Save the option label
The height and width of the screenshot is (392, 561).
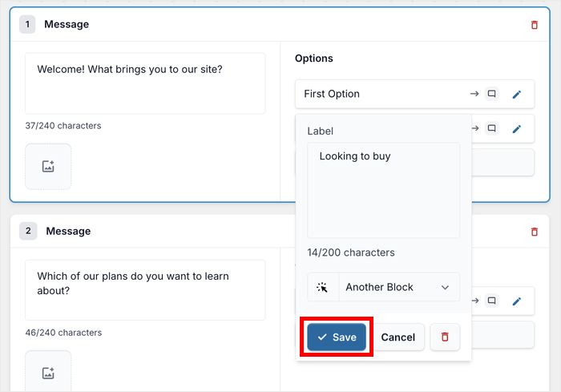337,337
